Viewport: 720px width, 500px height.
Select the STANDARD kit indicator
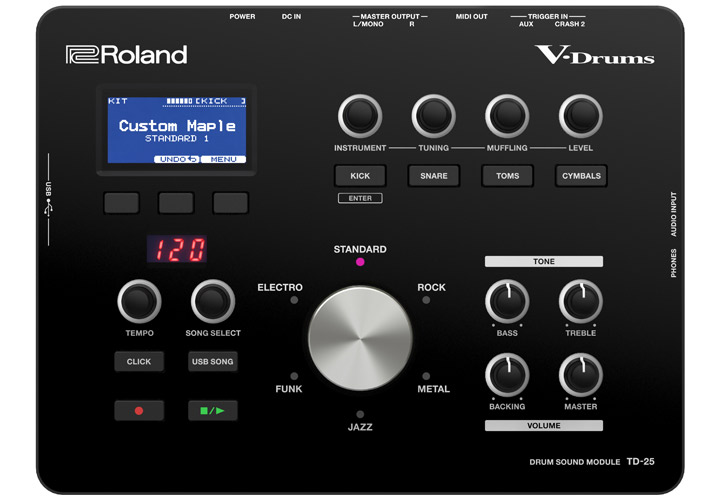(360, 262)
